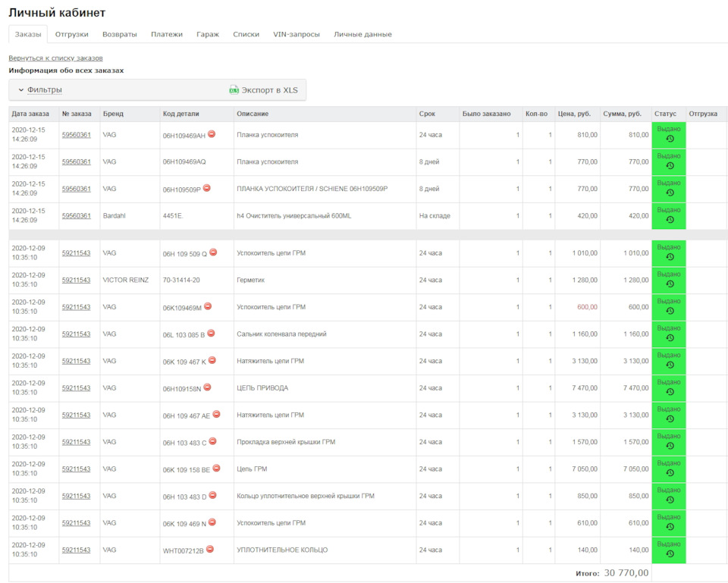Click the Дата заказа column header
The height and width of the screenshot is (583, 728).
click(x=30, y=114)
